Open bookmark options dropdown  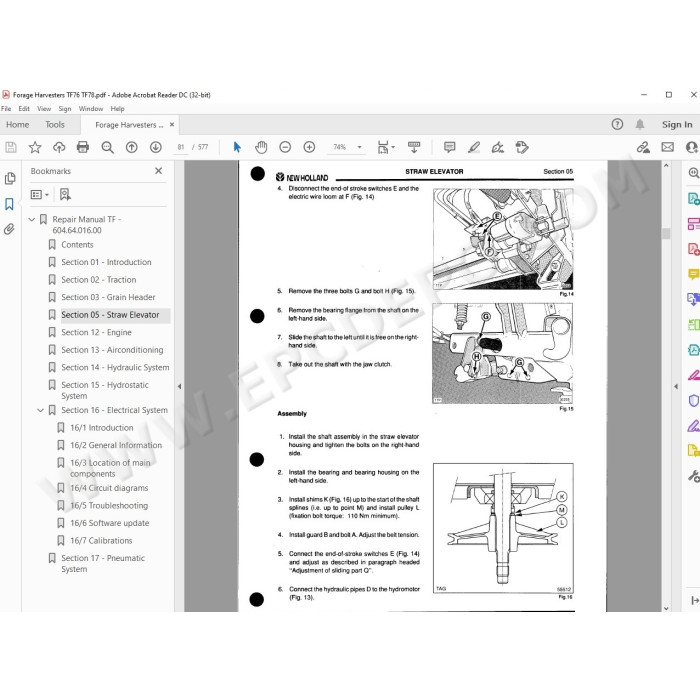[40, 194]
